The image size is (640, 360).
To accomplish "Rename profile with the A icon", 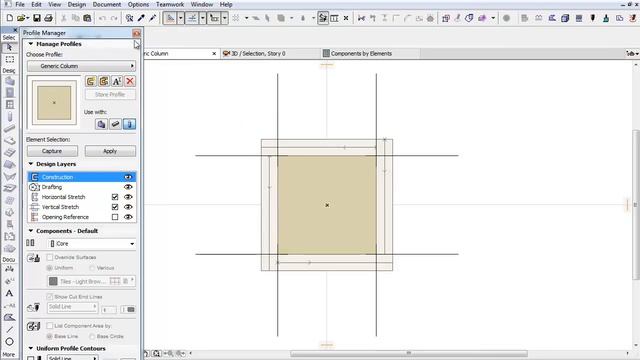I will [117, 81].
